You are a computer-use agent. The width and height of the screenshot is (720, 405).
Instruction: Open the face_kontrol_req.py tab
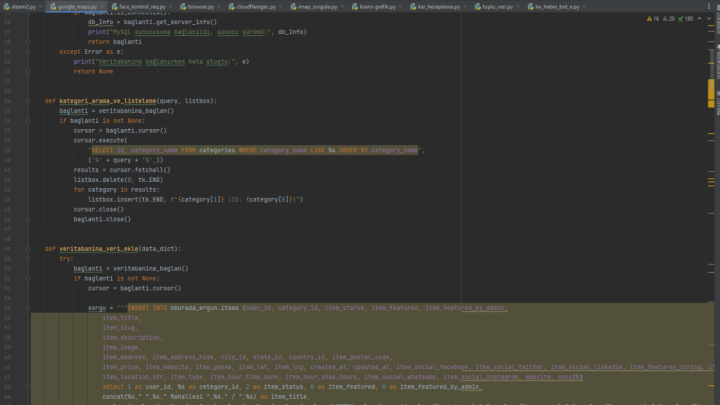[x=142, y=7]
